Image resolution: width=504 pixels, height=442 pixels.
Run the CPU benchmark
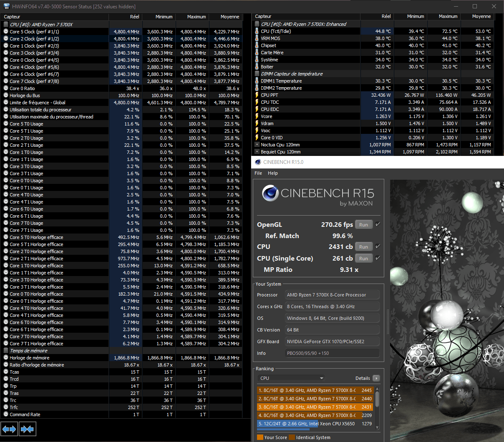pyautogui.click(x=363, y=246)
